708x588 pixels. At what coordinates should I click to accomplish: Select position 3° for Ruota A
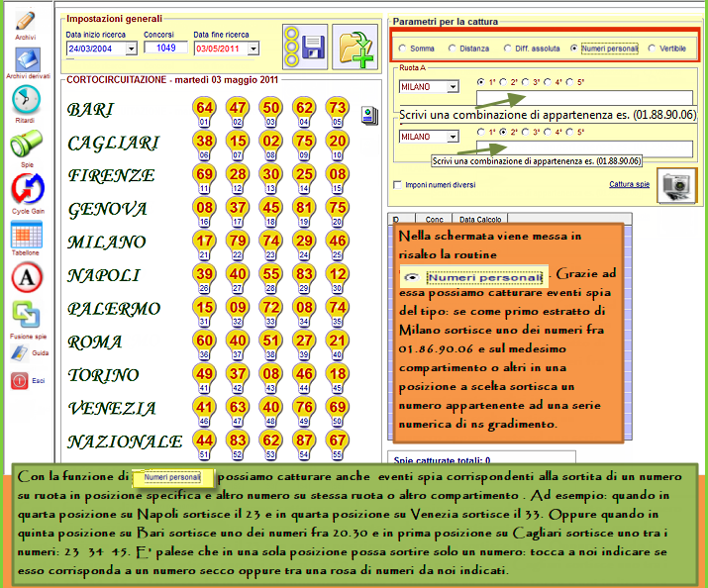point(525,82)
